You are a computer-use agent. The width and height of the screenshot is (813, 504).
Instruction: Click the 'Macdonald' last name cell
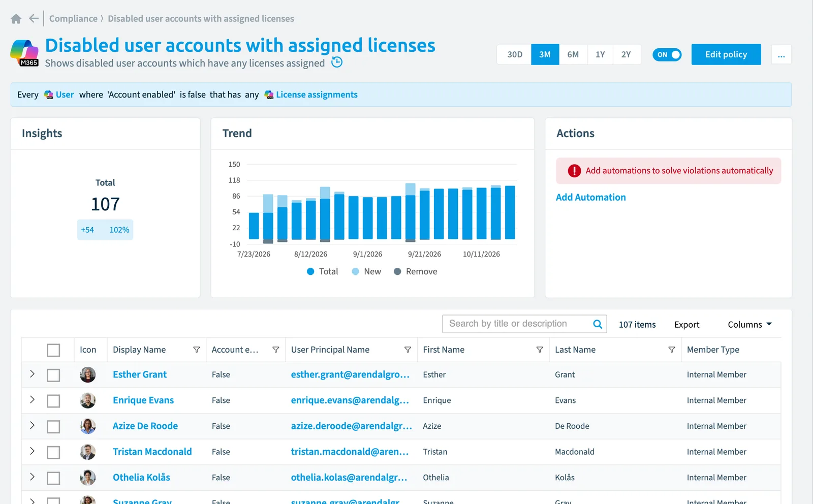click(x=575, y=452)
